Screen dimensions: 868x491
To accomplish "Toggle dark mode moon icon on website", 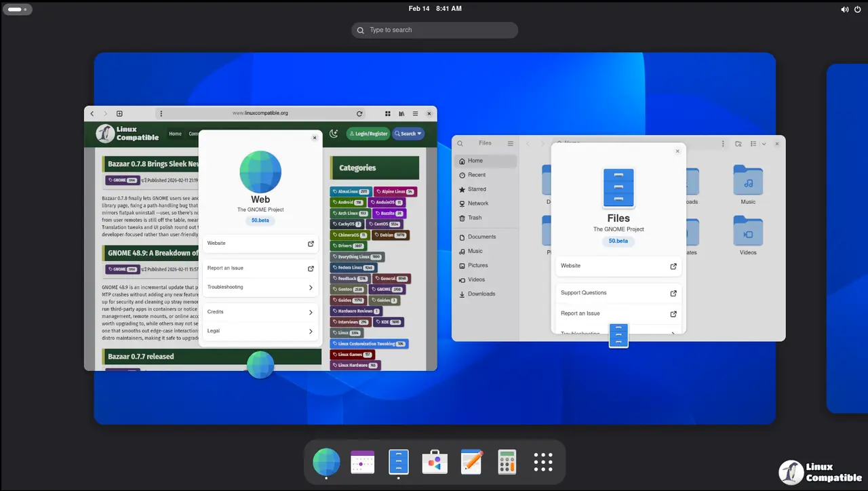I will pyautogui.click(x=334, y=134).
